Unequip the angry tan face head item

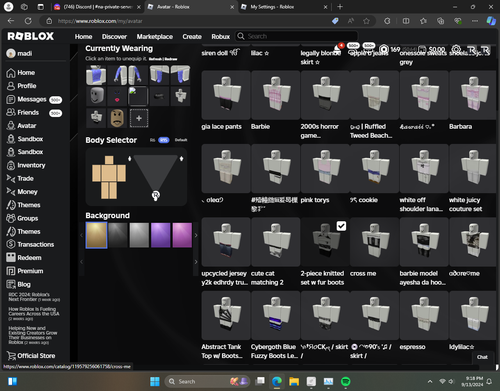pos(117,118)
